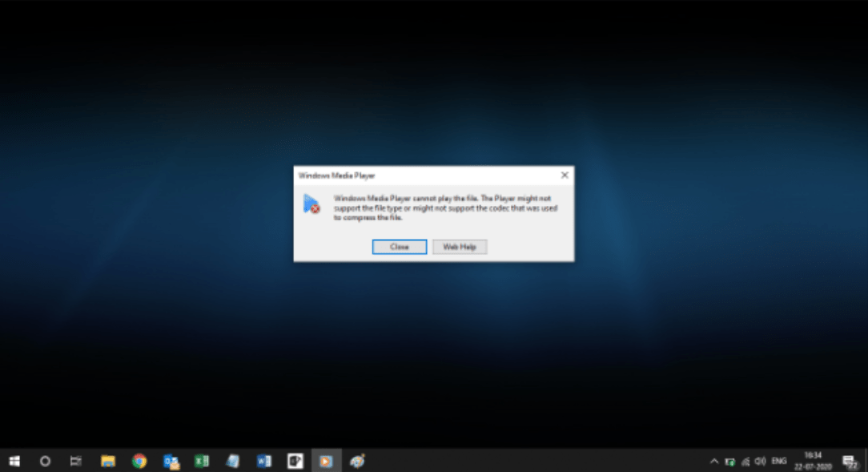Switch input language via ENG indicator

tap(778, 462)
